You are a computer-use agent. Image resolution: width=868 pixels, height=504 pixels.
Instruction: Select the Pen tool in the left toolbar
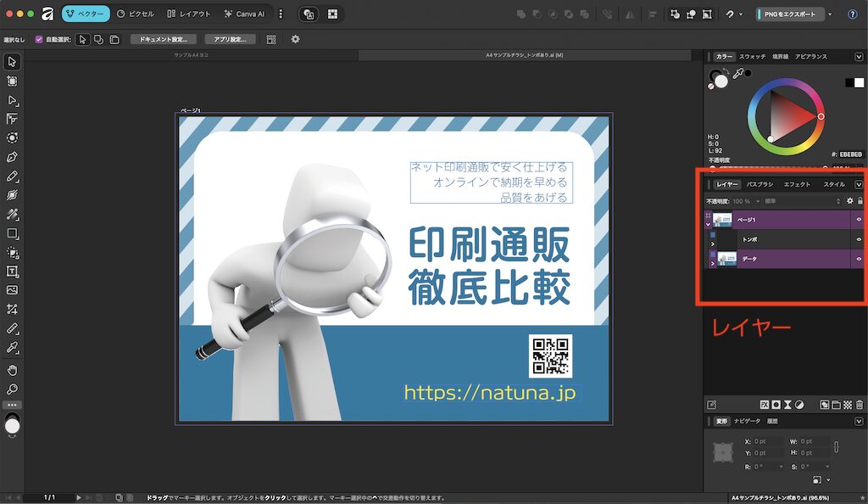click(x=13, y=157)
